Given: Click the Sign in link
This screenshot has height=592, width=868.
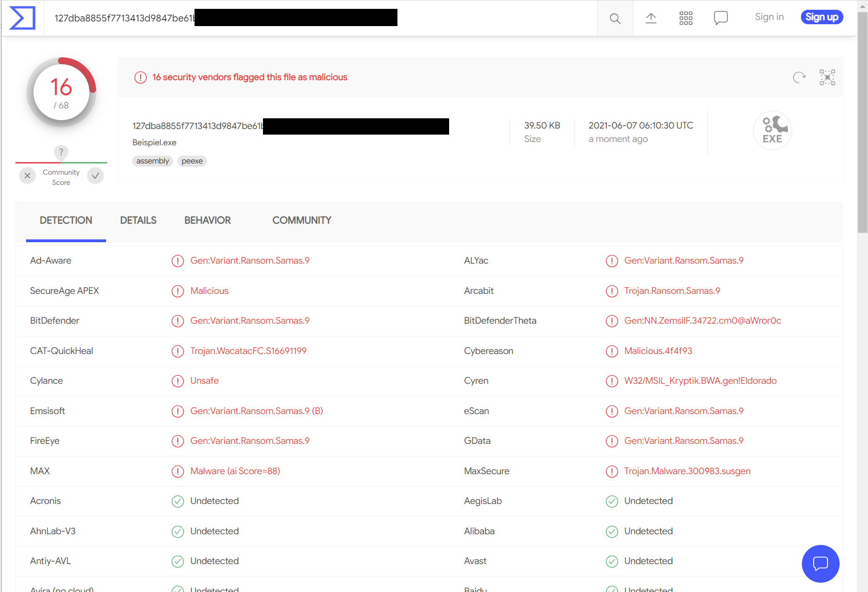Looking at the screenshot, I should pos(769,17).
